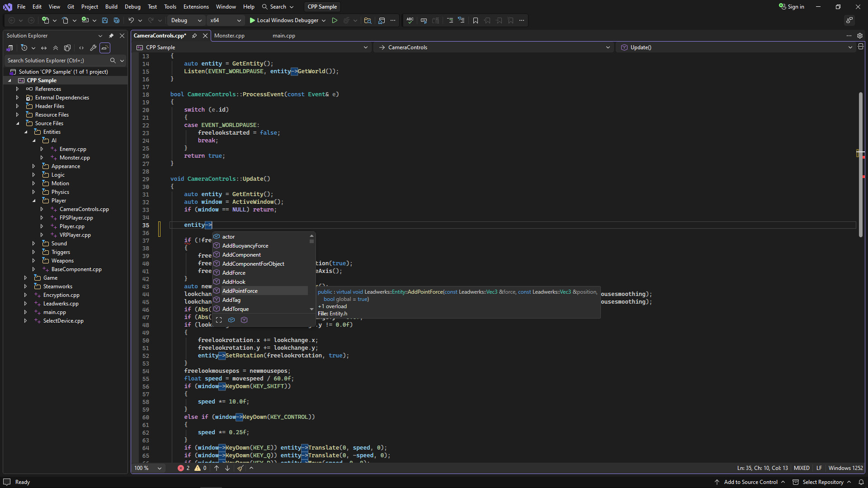Viewport: 868px width, 488px height.
Task: Collapse the Player folder in Solution Explorer
Action: click(33, 200)
